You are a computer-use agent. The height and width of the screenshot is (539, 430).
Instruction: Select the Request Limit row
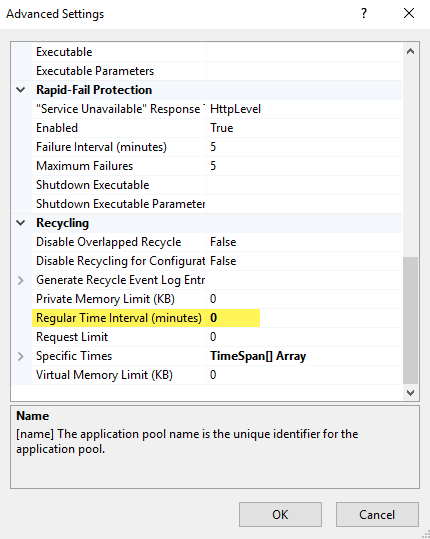pyautogui.click(x=217, y=337)
